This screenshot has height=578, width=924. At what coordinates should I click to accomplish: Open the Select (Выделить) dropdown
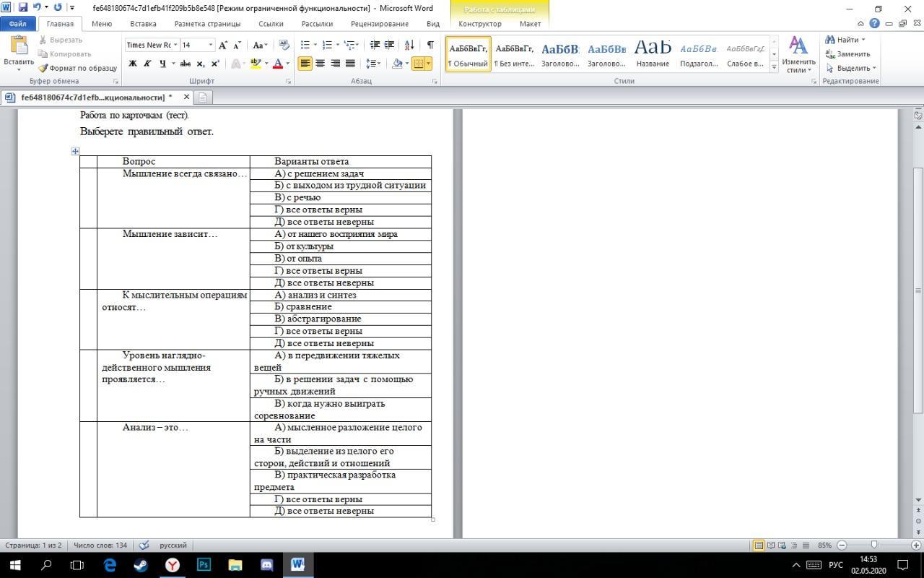(x=851, y=68)
